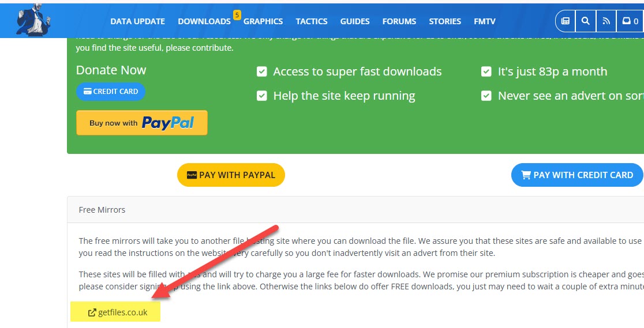The height and width of the screenshot is (328, 644).
Task: Click the getfiles.co.uk external link icon
Action: [x=92, y=312]
